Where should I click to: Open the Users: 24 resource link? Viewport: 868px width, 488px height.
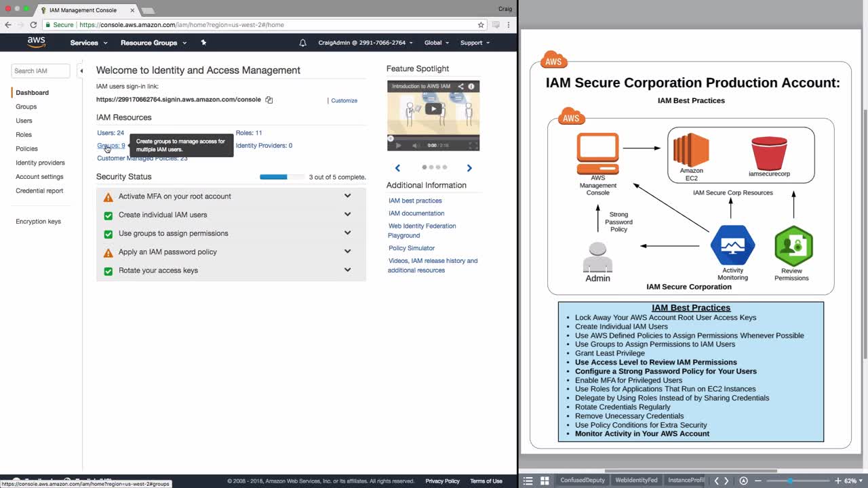[x=111, y=133]
